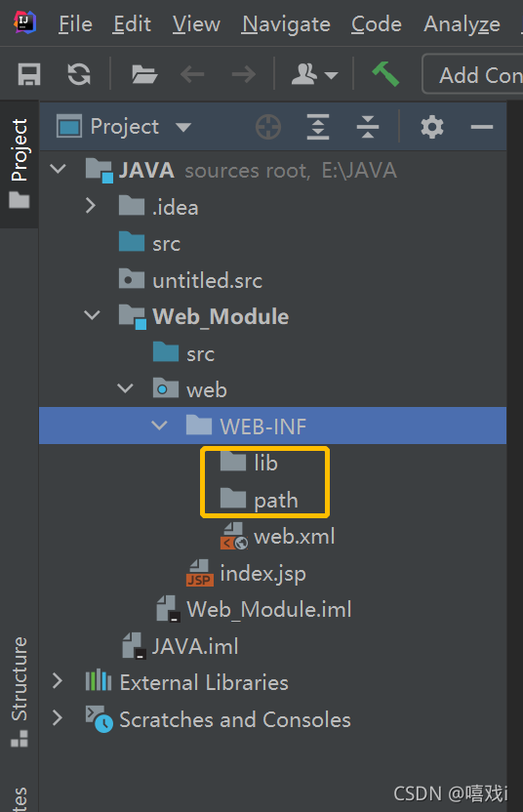Click the WEB-INF folder icon

(199, 425)
